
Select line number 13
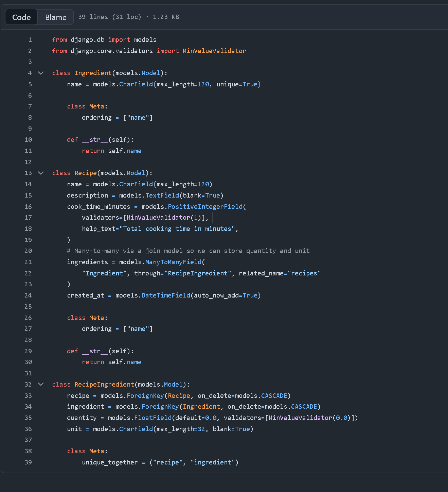point(28,173)
